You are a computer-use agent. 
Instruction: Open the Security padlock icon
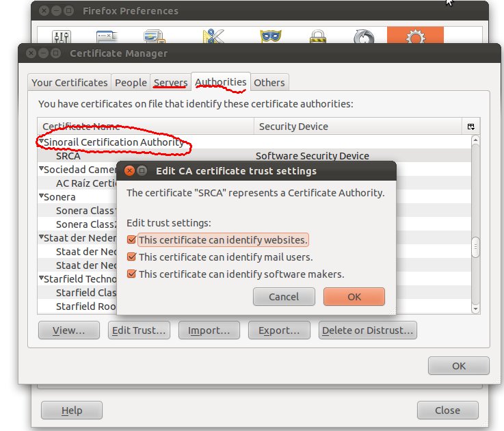[x=317, y=36]
